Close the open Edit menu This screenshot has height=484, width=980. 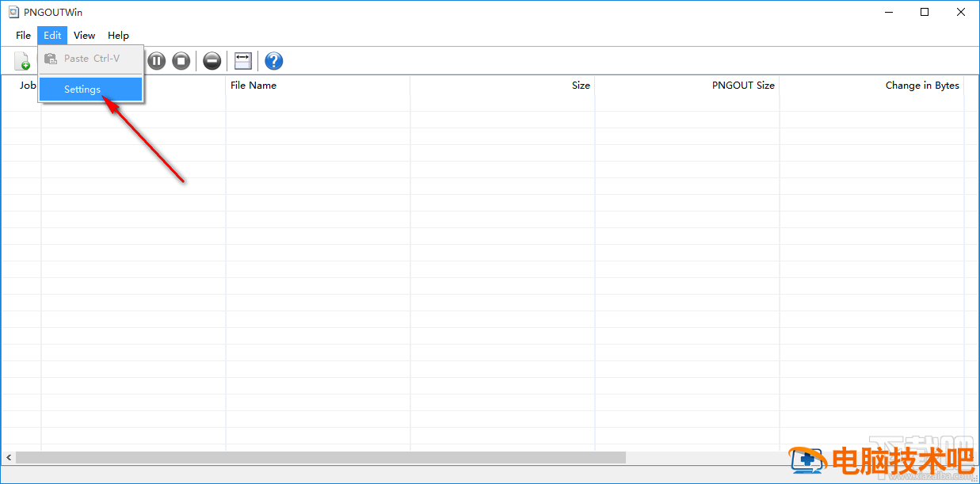(52, 35)
